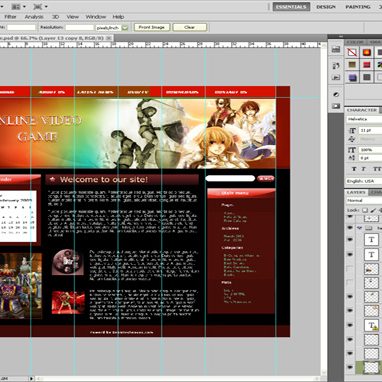Screen dimensions: 382x382
Task: Select the text layer thumbnail with warning triangle
Action: coord(371,325)
